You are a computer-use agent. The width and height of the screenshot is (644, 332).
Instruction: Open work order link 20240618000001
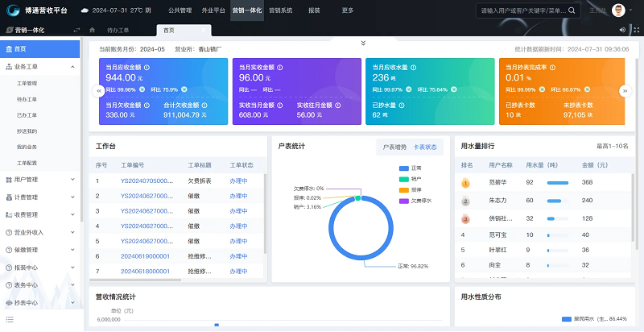click(x=145, y=272)
